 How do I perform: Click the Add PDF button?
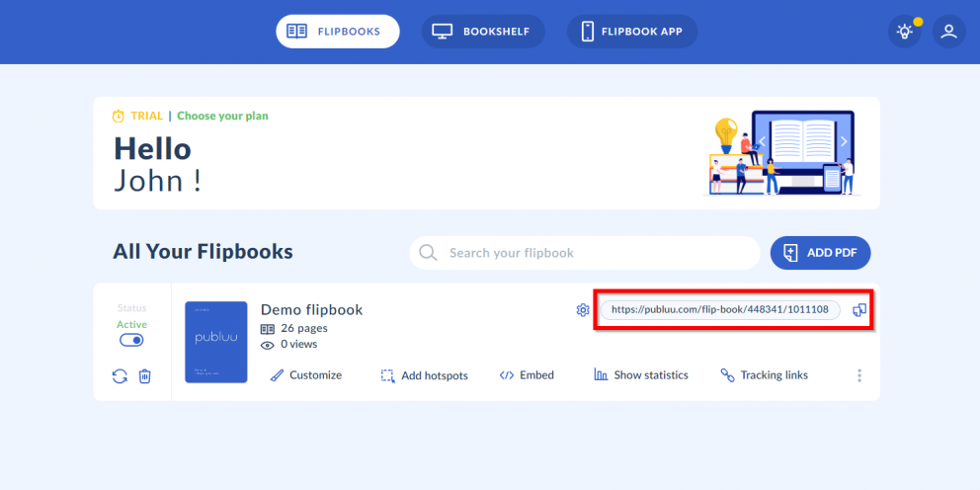[820, 253]
